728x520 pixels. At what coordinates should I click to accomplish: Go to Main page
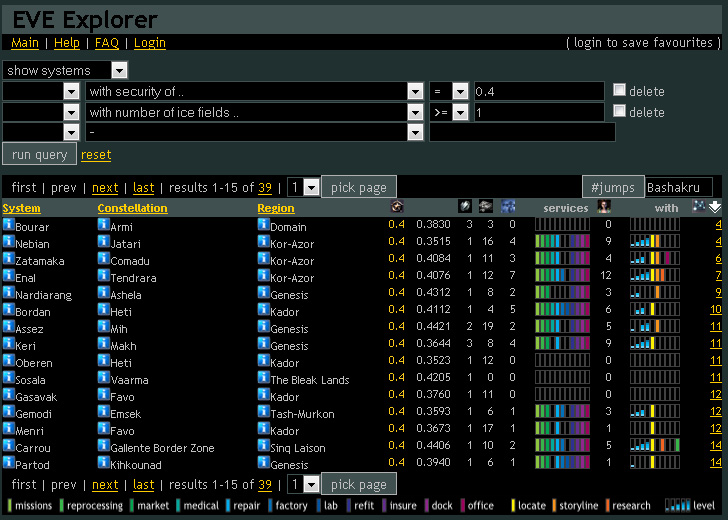pos(25,43)
